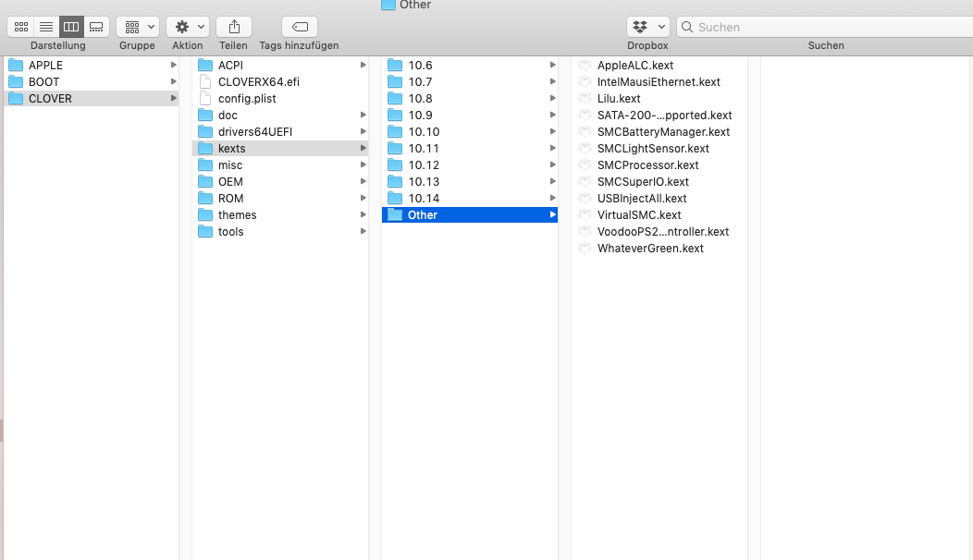Open the 10.14 kexts folder
Image resolution: width=973 pixels, height=560 pixels.
tap(470, 199)
